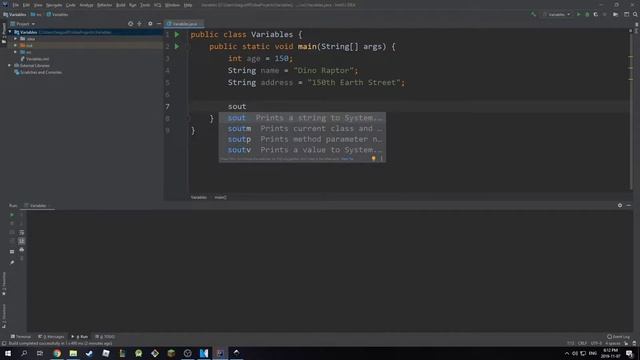Open the Messages tool window tab
This screenshot has width=640, height=360.
click(51, 337)
